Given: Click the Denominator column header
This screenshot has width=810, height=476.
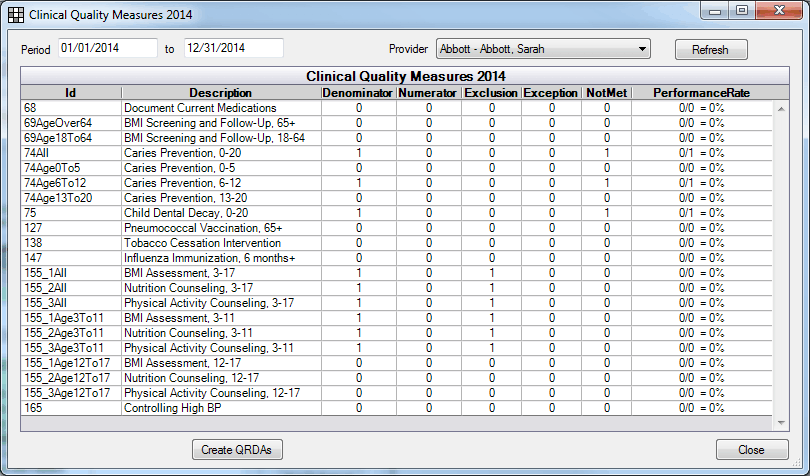Looking at the screenshot, I should [x=358, y=93].
